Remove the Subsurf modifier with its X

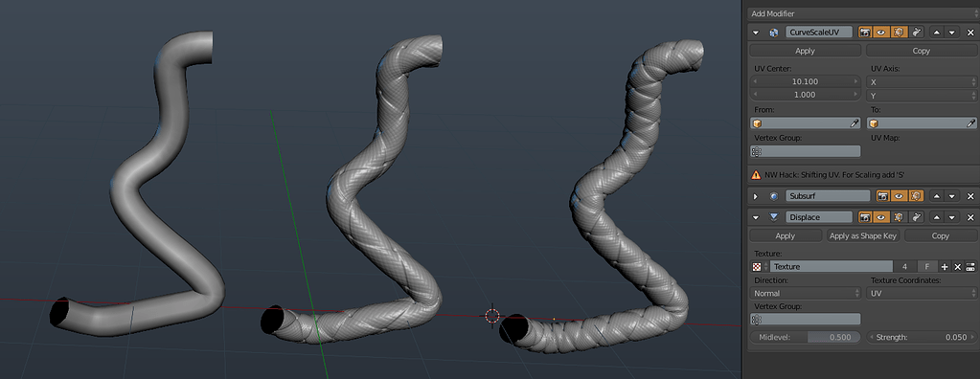point(970,196)
